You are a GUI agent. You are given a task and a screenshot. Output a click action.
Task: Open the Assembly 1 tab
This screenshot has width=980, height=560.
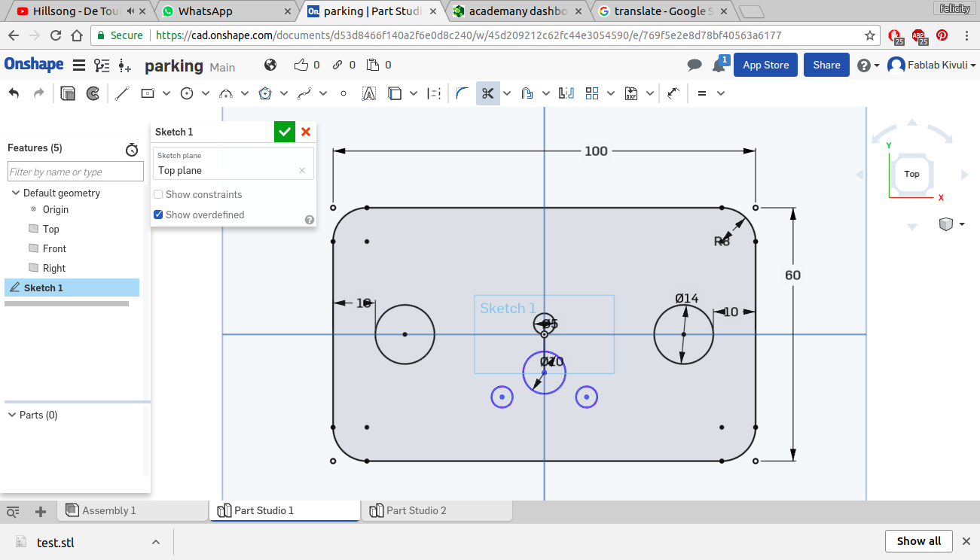point(108,510)
